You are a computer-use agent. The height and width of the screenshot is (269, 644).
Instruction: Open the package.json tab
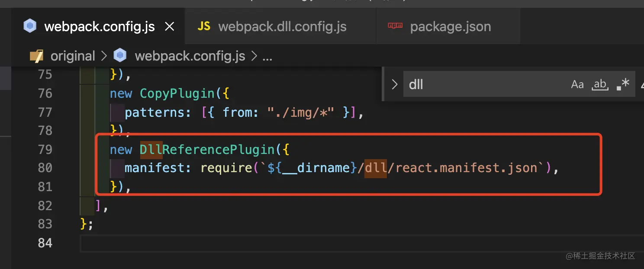[x=450, y=27]
